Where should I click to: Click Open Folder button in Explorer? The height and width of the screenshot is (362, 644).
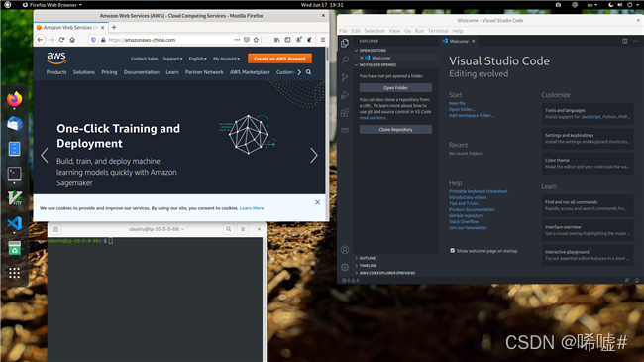pos(395,88)
